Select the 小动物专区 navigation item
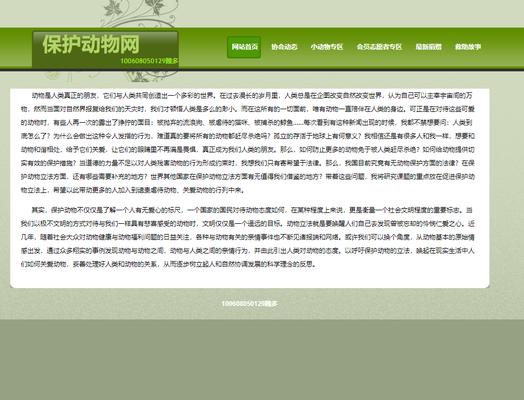The height and width of the screenshot is (400, 524). point(327,47)
